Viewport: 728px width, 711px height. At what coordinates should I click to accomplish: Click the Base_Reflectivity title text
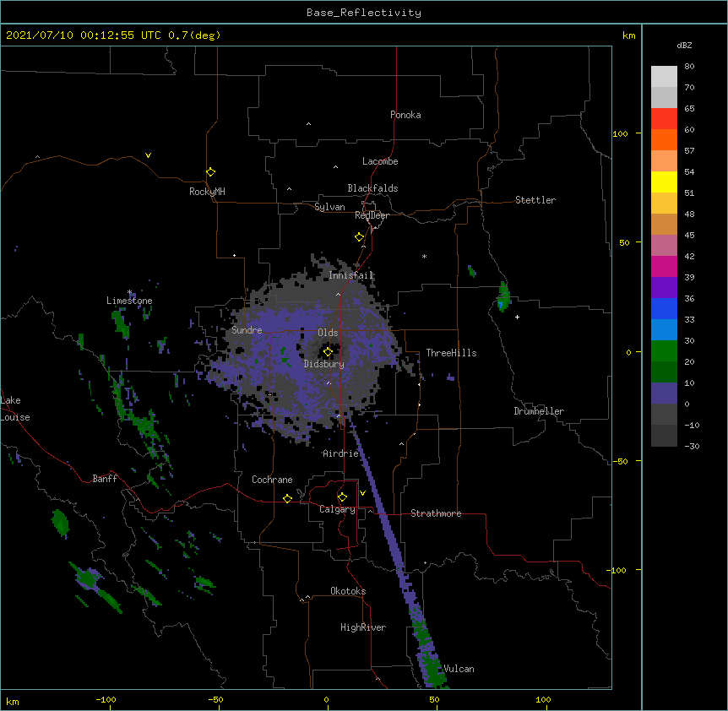click(364, 13)
